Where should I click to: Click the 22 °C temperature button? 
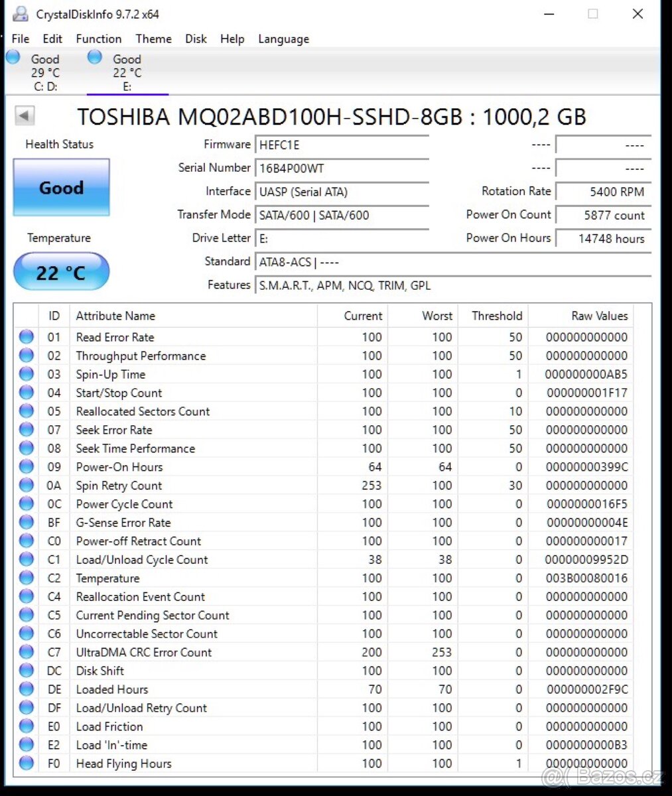point(61,272)
